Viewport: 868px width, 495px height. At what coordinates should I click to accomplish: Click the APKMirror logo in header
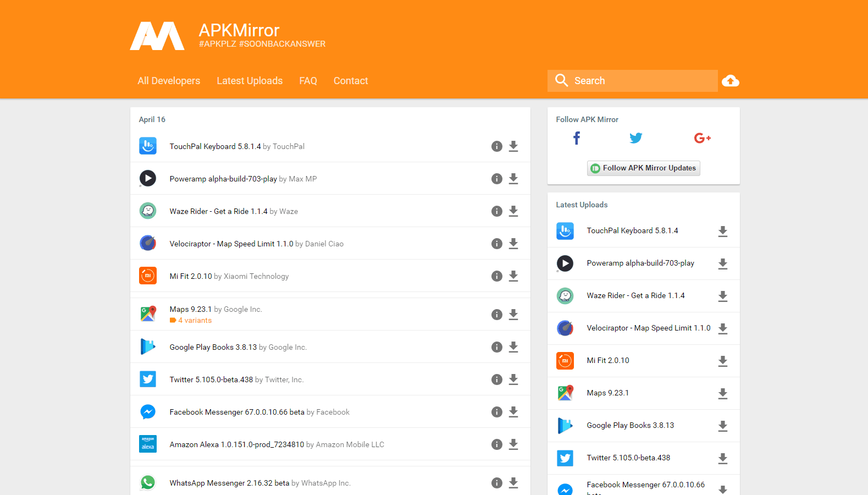[x=157, y=36]
